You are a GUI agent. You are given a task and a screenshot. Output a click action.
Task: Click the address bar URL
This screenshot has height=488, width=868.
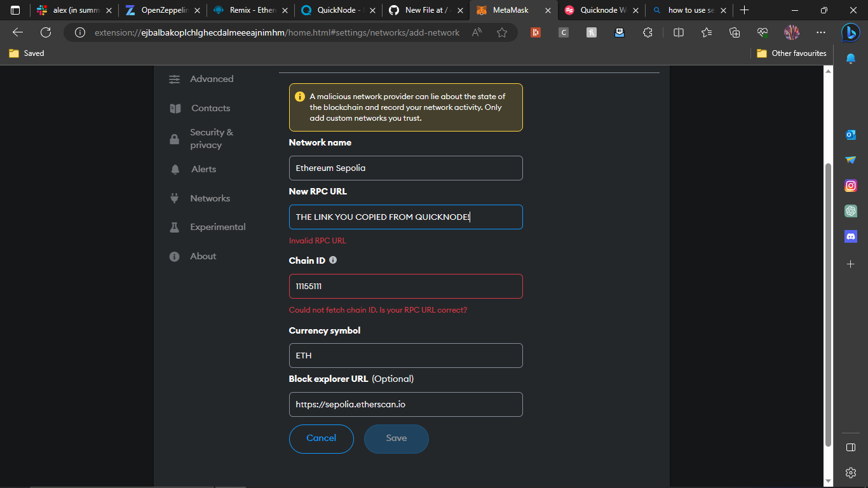click(x=277, y=32)
